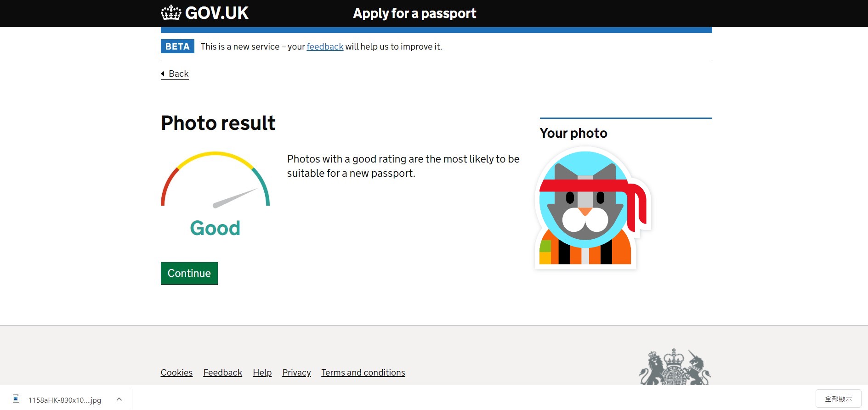Open Terms and conditions footer link
The width and height of the screenshot is (868, 410).
(363, 373)
